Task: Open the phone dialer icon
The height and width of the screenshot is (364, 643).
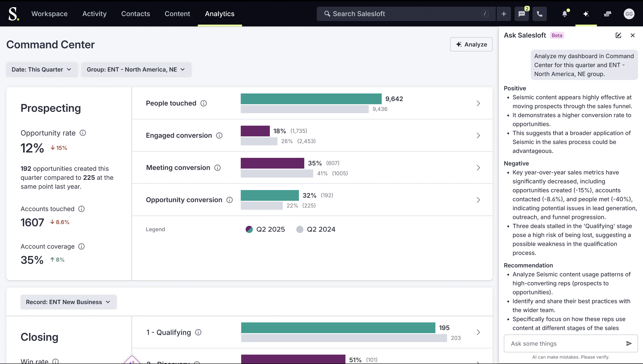Action: pyautogui.click(x=539, y=14)
